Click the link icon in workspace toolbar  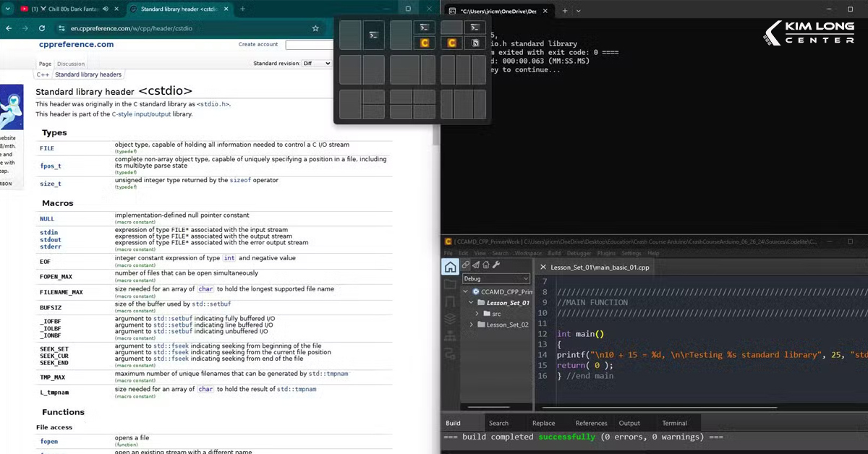point(466,265)
